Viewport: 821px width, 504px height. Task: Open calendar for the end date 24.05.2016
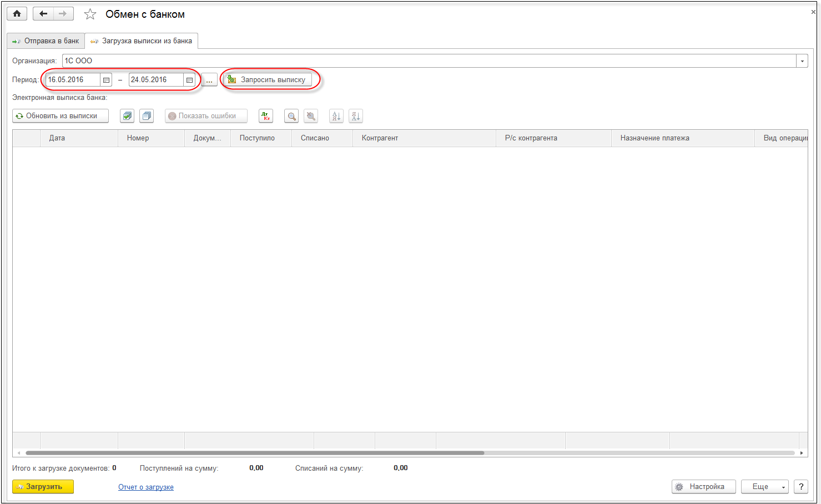[189, 80]
